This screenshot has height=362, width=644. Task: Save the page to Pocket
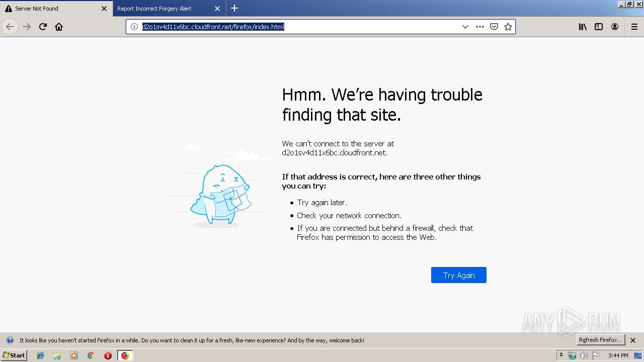(494, 27)
